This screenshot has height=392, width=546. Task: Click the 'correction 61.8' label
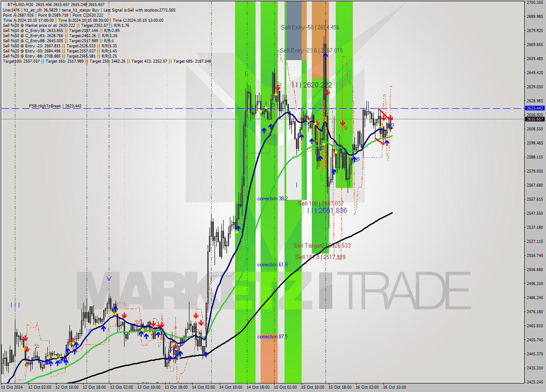tap(273, 265)
